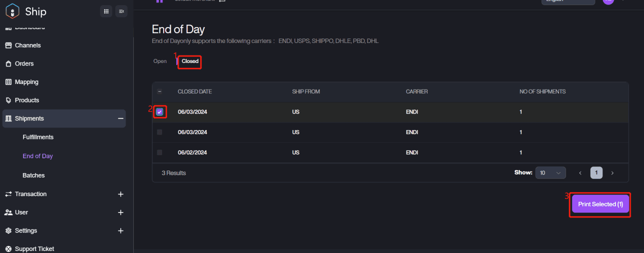Click Print Selected (1) button
This screenshot has width=644, height=253.
pyautogui.click(x=600, y=204)
